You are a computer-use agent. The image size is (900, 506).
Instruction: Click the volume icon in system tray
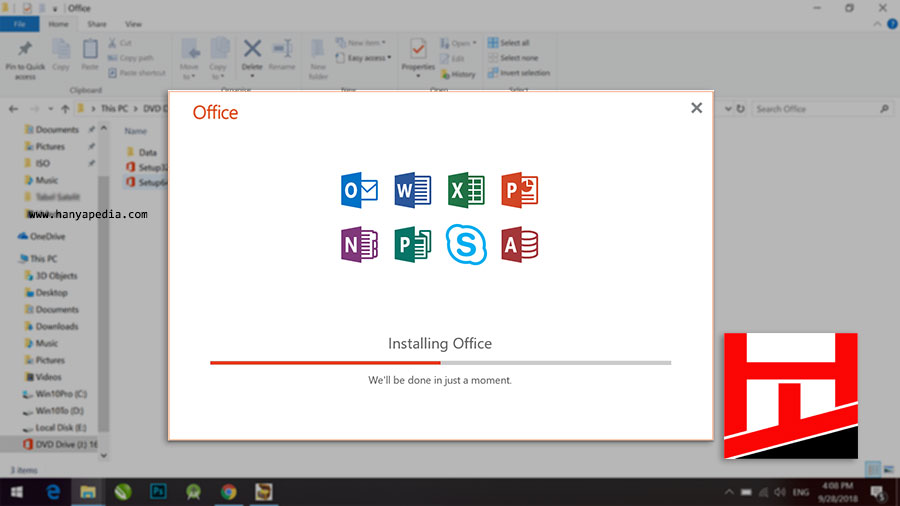point(779,492)
